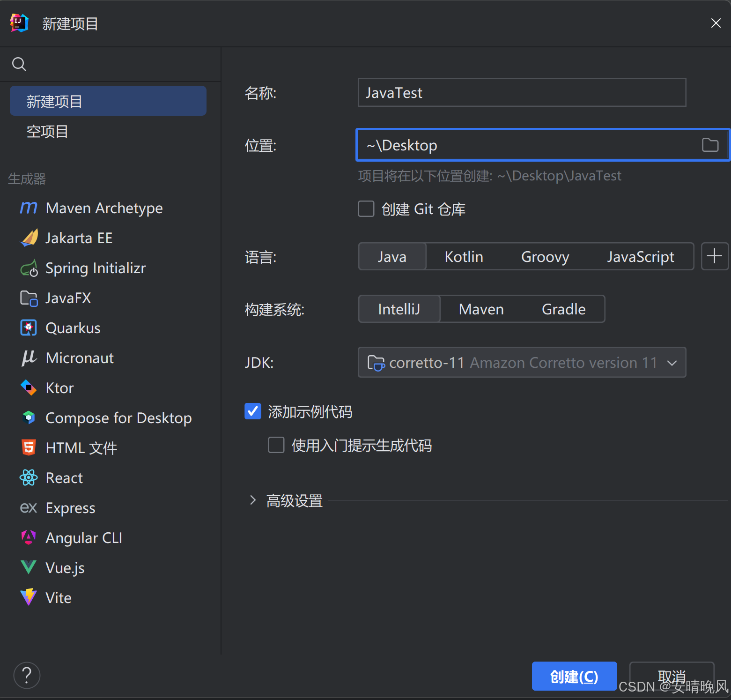731x700 pixels.
Task: Uncheck the 添加示例代码 checkbox
Action: 253,411
